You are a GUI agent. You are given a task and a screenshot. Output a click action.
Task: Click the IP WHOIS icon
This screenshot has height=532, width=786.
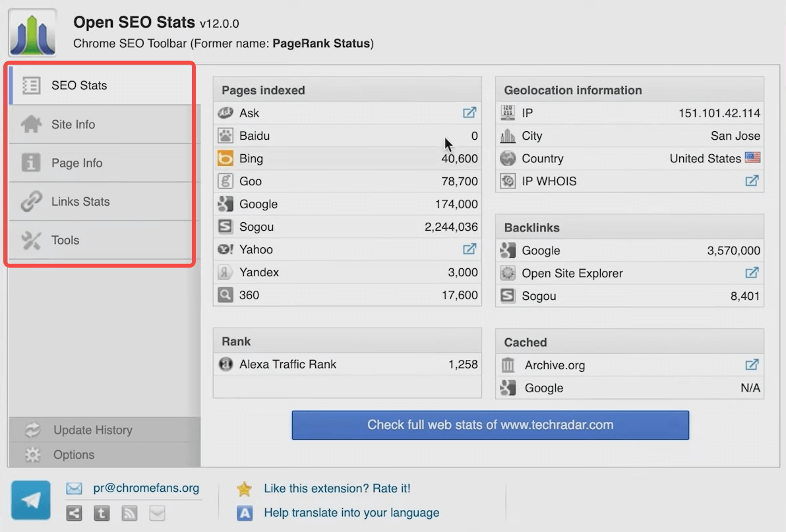(508, 181)
